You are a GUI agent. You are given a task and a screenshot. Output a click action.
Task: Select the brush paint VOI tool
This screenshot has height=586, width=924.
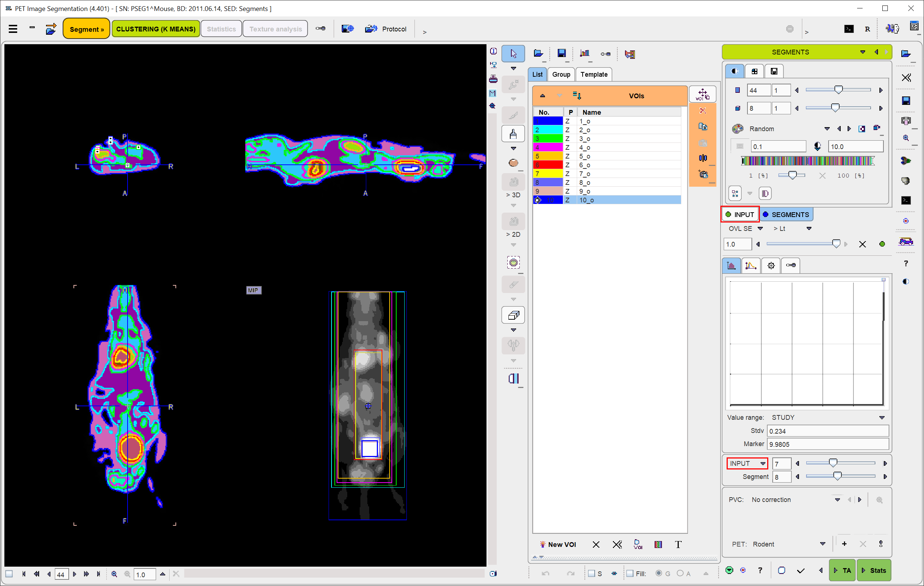click(513, 134)
